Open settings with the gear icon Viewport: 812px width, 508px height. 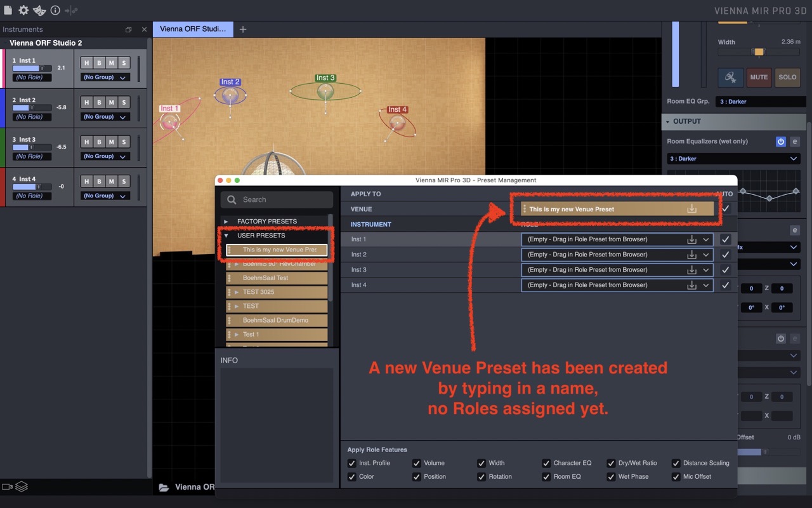tap(23, 10)
